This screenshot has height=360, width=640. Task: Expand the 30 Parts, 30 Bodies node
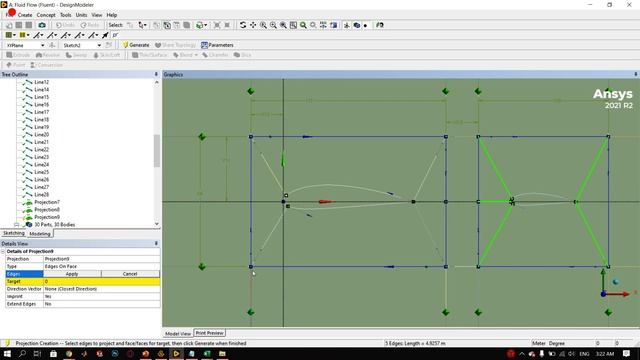(17, 224)
